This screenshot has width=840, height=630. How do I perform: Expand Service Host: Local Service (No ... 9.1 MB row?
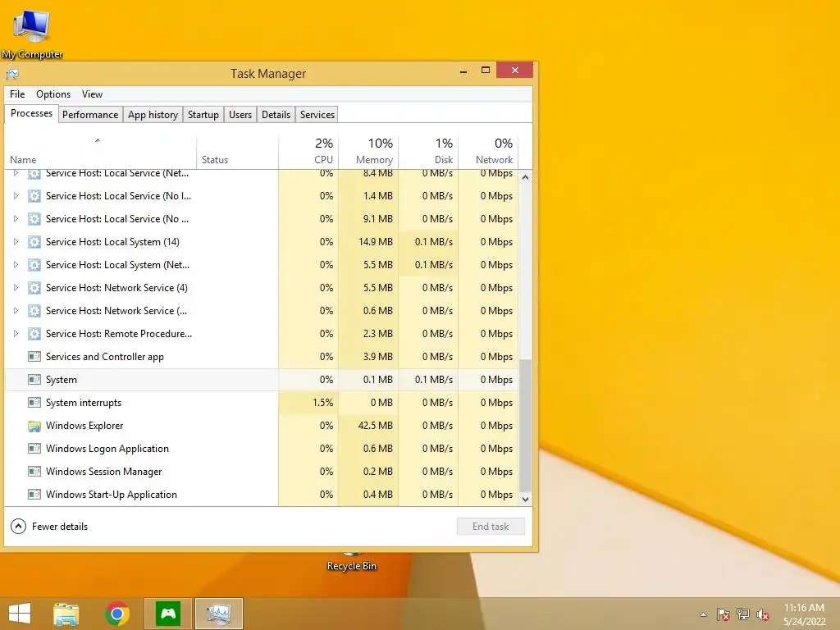(16, 219)
